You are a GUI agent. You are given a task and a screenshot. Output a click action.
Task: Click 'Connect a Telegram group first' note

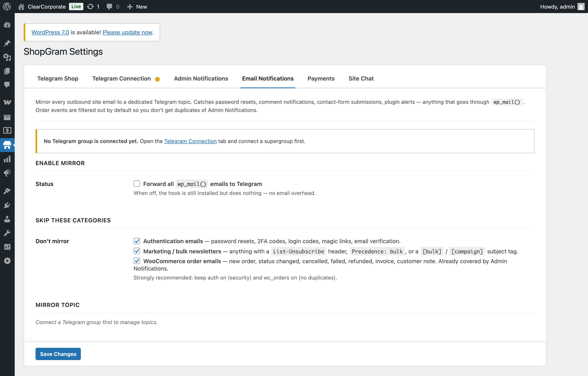pyautogui.click(x=97, y=322)
